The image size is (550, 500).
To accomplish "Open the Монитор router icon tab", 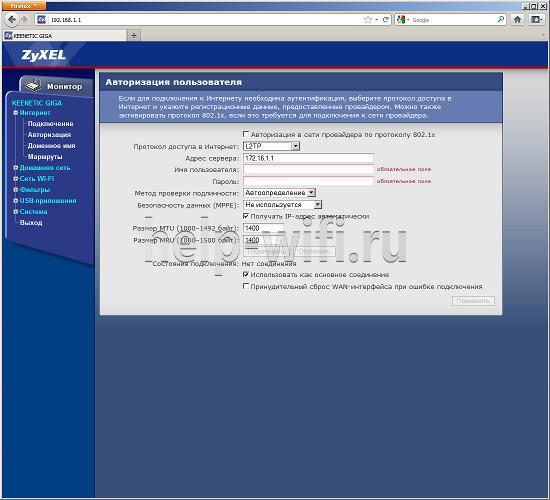I will point(56,86).
